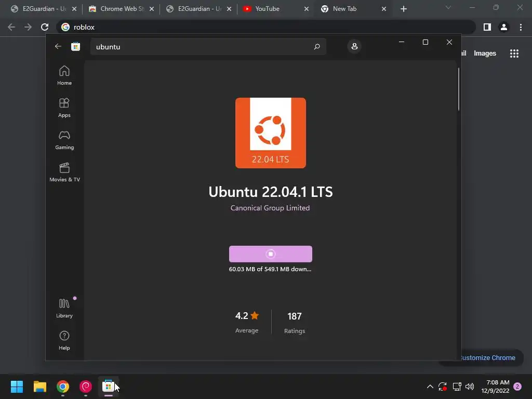Maximize the Microsoft Store window

click(425, 42)
